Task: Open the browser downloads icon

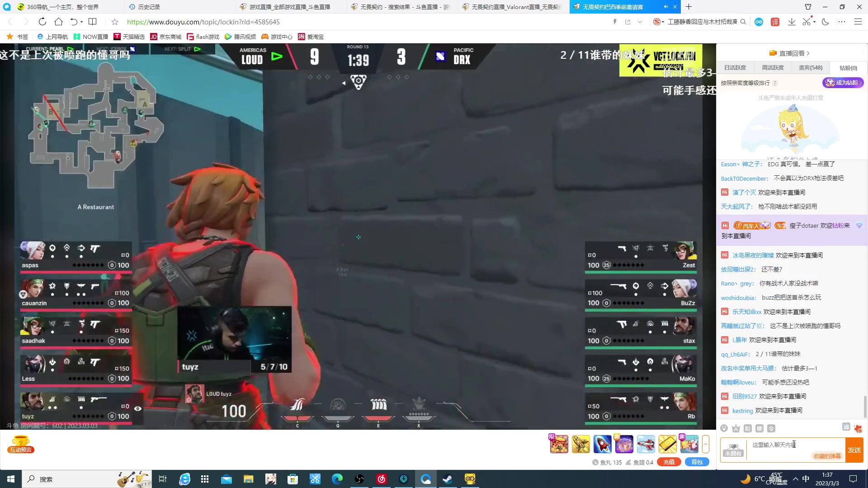Action: click(792, 22)
